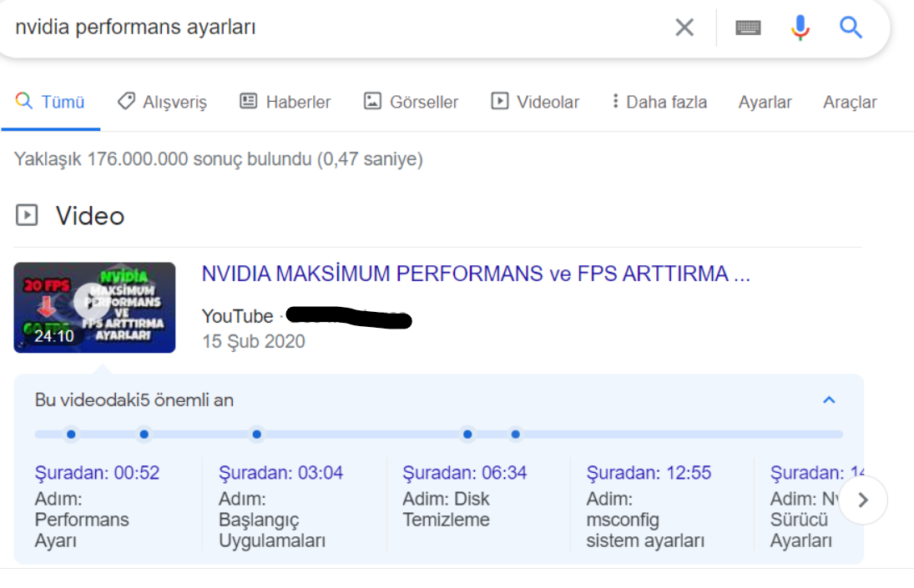
Task: Open the on-screen keyboard input tool
Action: [748, 28]
